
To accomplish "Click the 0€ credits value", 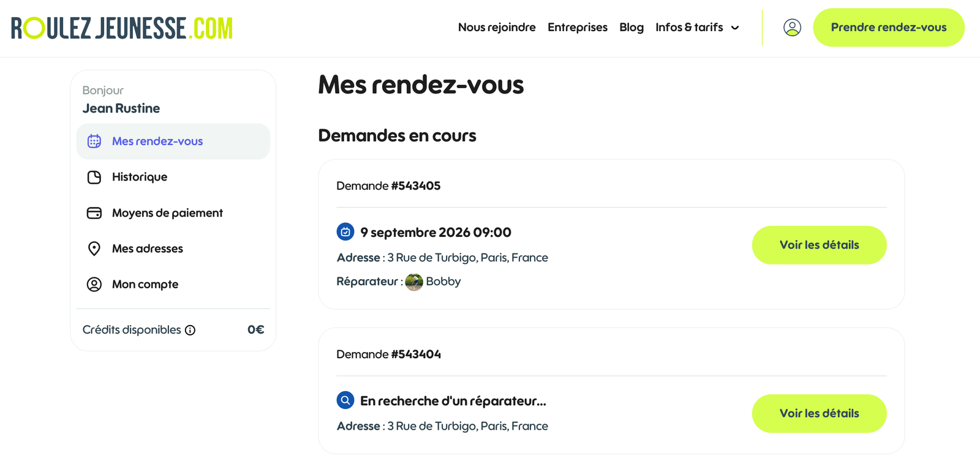I will pyautogui.click(x=256, y=330).
